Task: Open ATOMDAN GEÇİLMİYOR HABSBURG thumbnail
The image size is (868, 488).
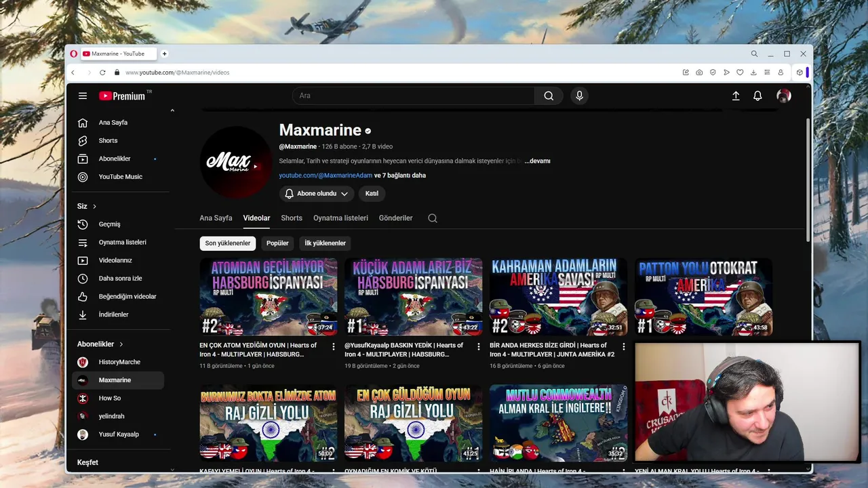Action: [268, 297]
